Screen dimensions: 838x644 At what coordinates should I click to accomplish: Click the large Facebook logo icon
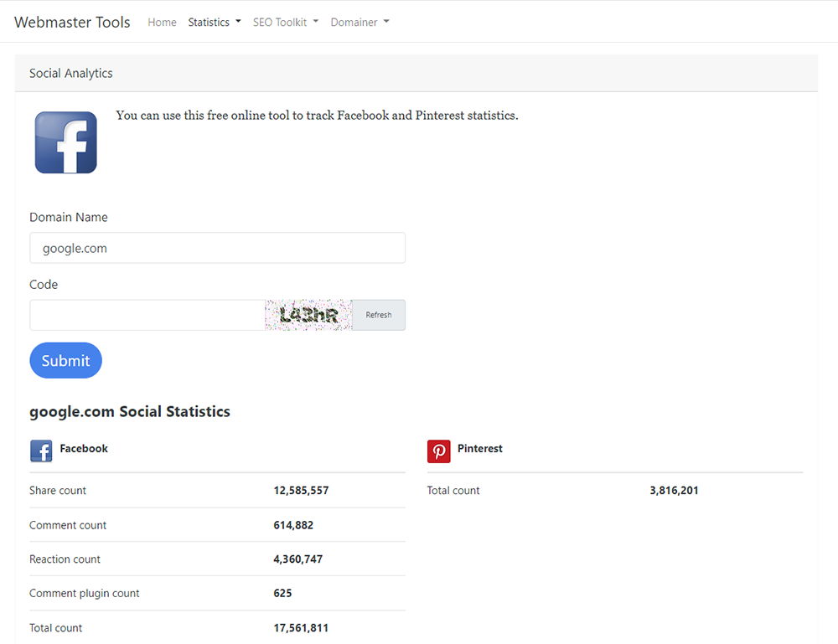click(65, 143)
